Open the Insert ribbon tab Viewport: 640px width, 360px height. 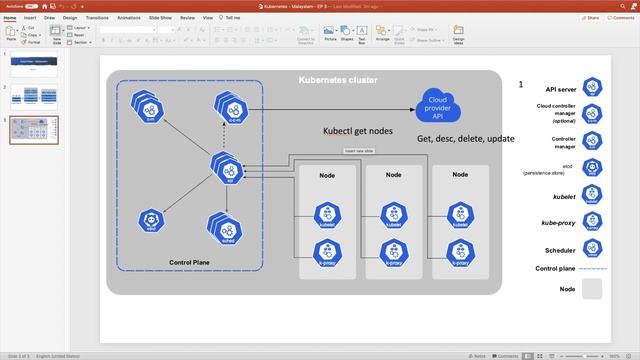(30, 18)
